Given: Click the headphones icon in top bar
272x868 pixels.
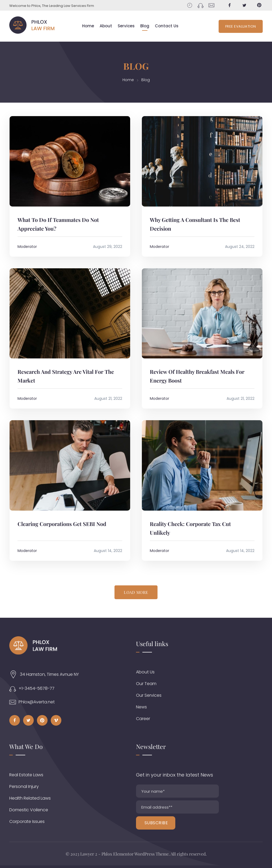Looking at the screenshot, I should click(x=201, y=5).
